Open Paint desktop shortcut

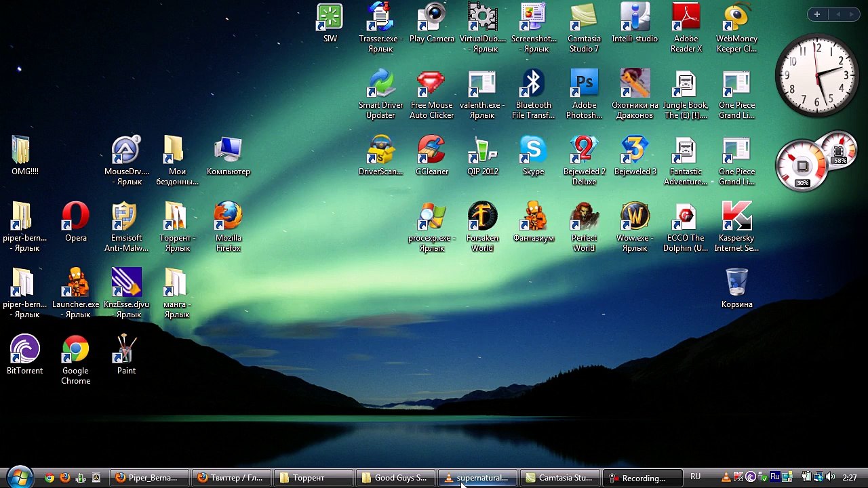[126, 355]
